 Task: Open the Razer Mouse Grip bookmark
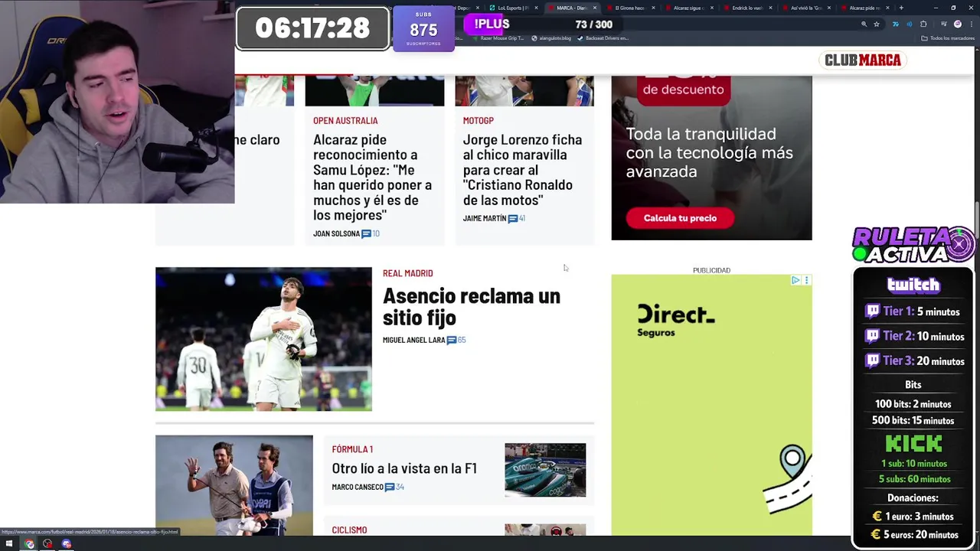click(x=498, y=38)
